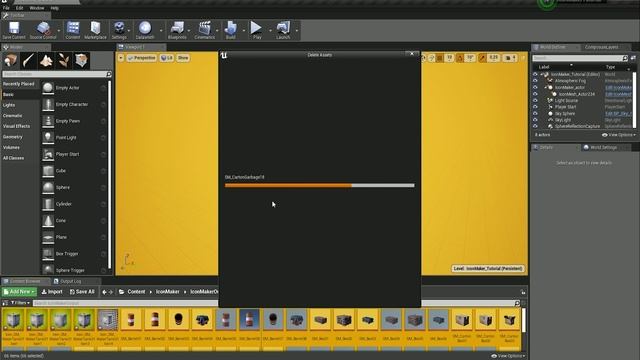Click the Import button
Screen dimensions: 640x360
coord(52,292)
